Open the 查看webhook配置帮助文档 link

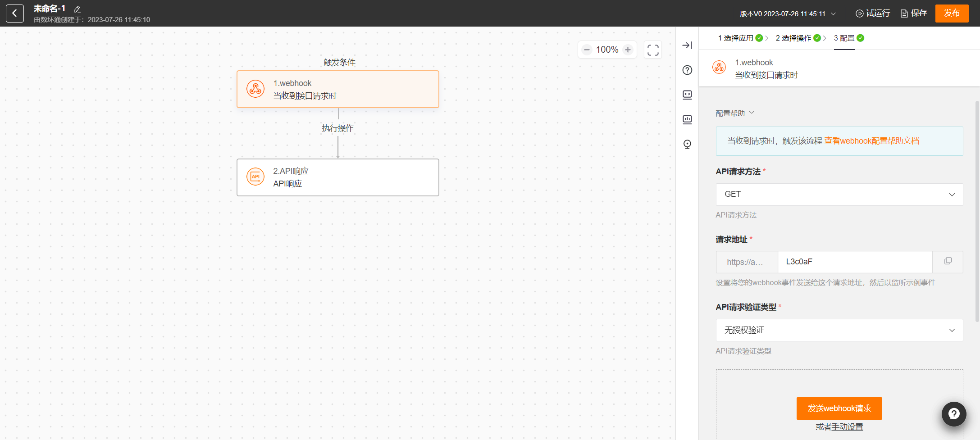pos(871,141)
